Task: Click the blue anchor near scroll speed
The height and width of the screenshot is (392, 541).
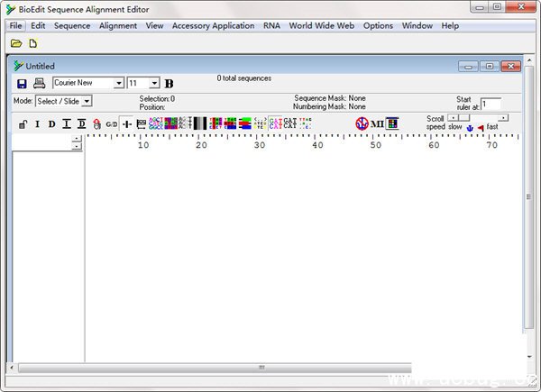Action: tap(469, 128)
